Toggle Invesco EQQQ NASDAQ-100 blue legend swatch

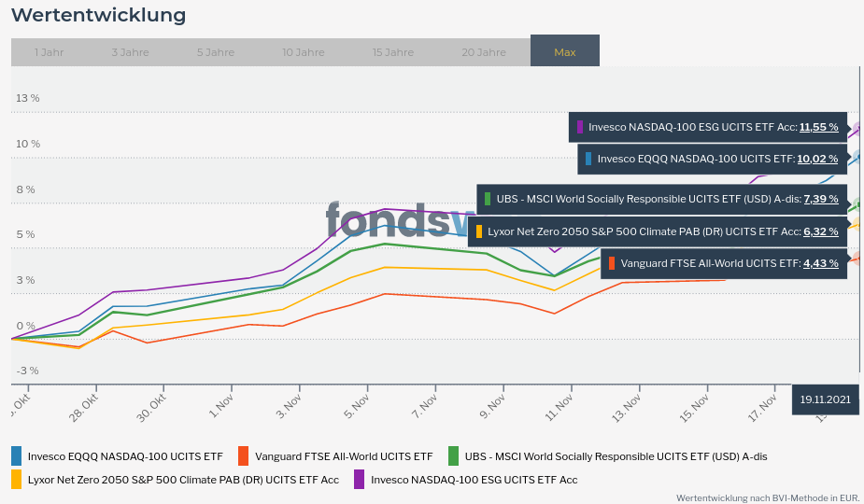pyautogui.click(x=16, y=456)
